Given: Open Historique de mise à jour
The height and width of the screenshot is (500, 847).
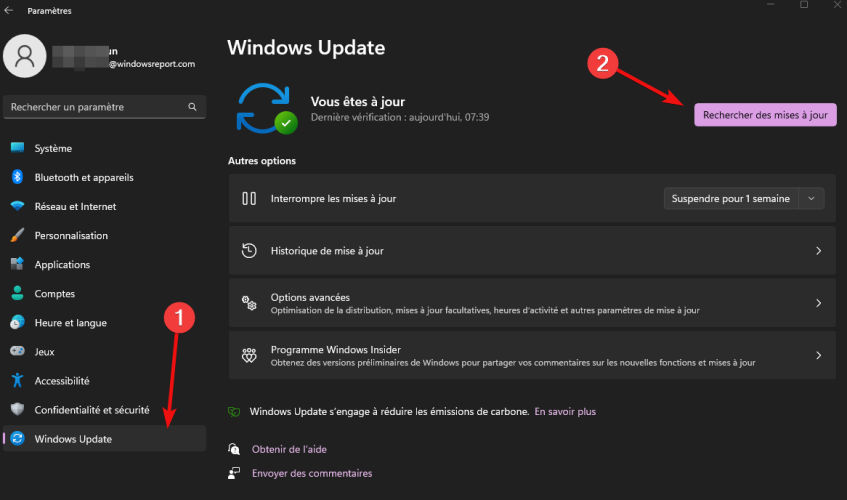Looking at the screenshot, I should point(532,251).
